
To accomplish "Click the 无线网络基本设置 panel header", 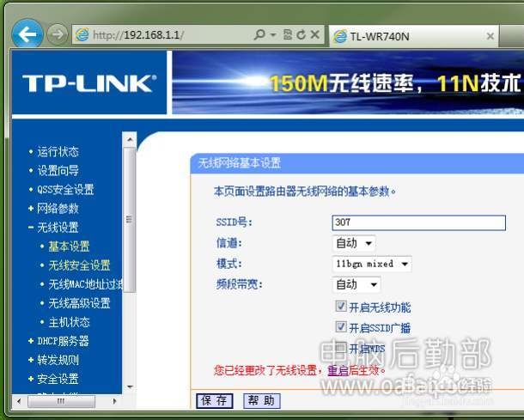I will [356, 163].
